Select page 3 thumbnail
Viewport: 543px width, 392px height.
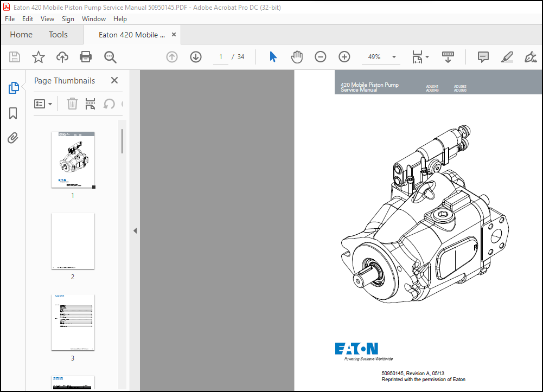coord(73,323)
